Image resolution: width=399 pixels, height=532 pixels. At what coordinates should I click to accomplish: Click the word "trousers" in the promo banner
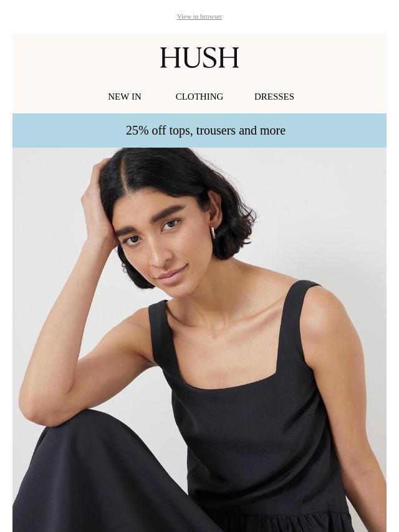216,131
